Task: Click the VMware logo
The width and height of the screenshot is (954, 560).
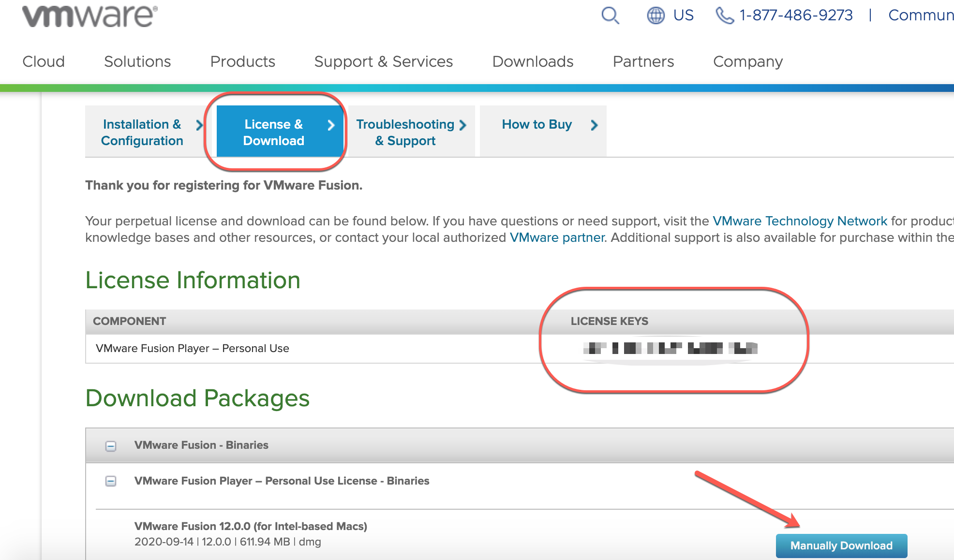Action: coord(89,16)
